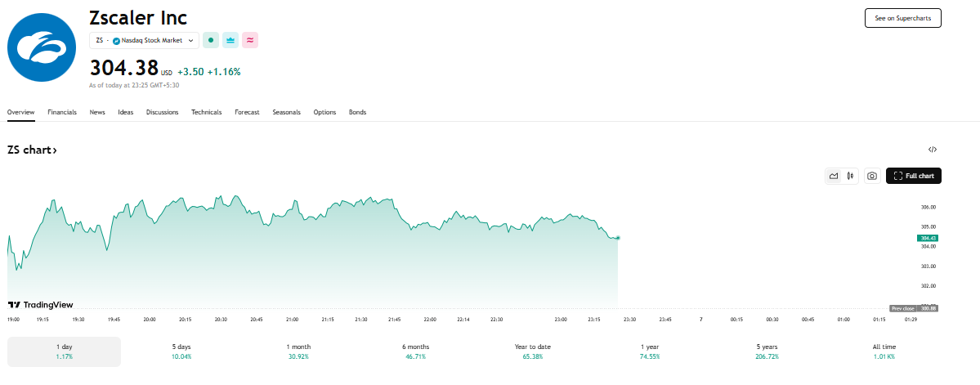Go to the Ideas tab
Image resolution: width=980 pixels, height=385 pixels.
tap(126, 113)
